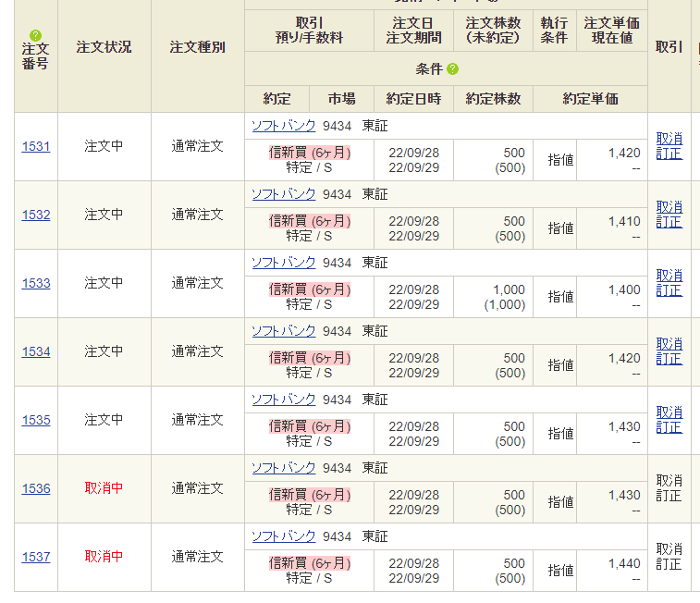Image resolution: width=700 pixels, height=603 pixels.
Task: Click the help icon next to 条件
Action: point(452,69)
